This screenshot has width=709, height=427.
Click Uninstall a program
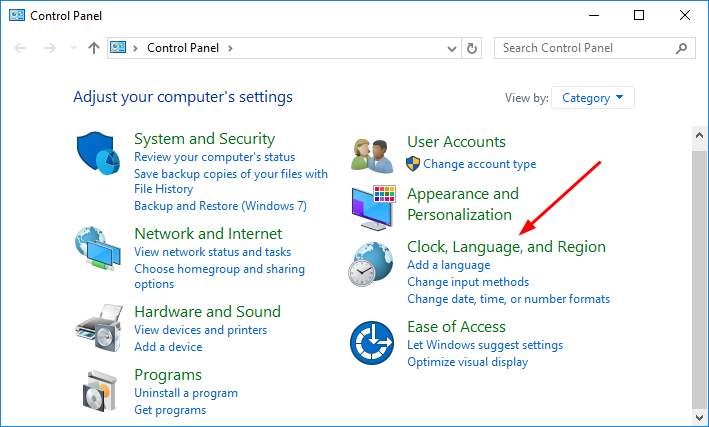(x=186, y=393)
